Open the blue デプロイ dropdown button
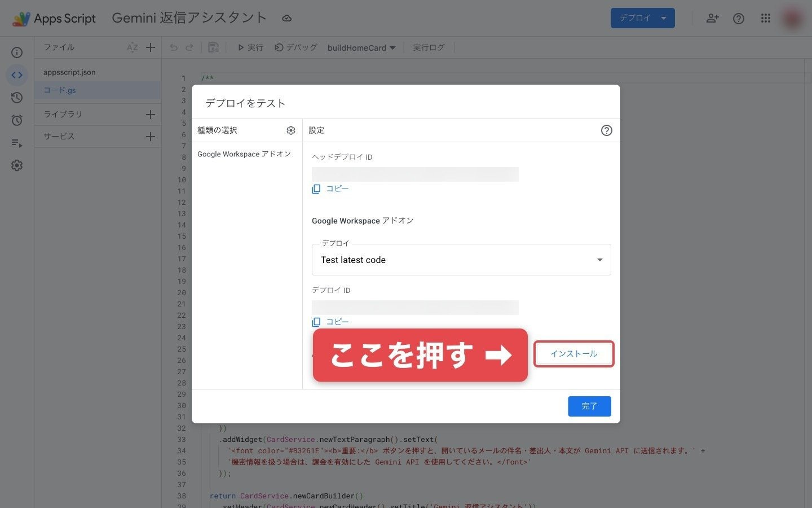The image size is (812, 508). coord(643,18)
